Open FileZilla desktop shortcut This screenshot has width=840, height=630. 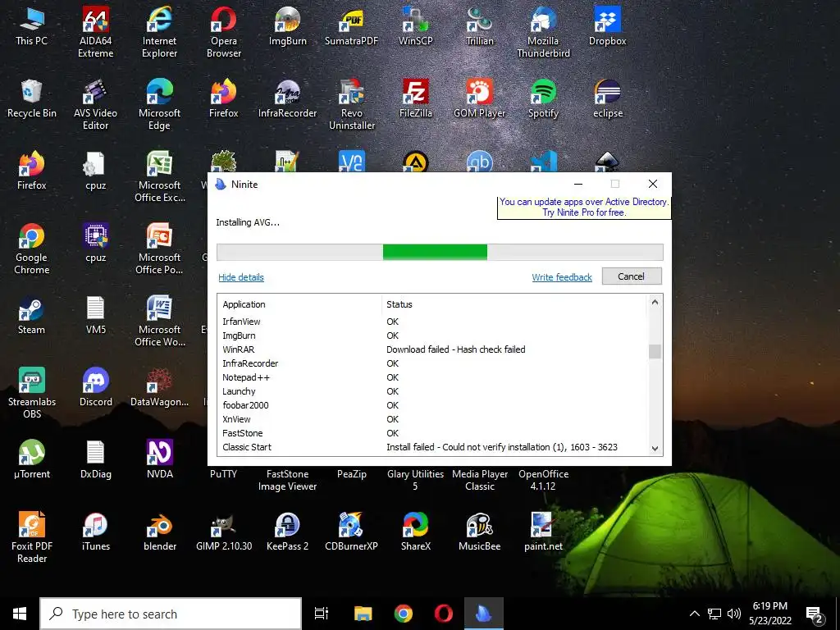pyautogui.click(x=415, y=98)
